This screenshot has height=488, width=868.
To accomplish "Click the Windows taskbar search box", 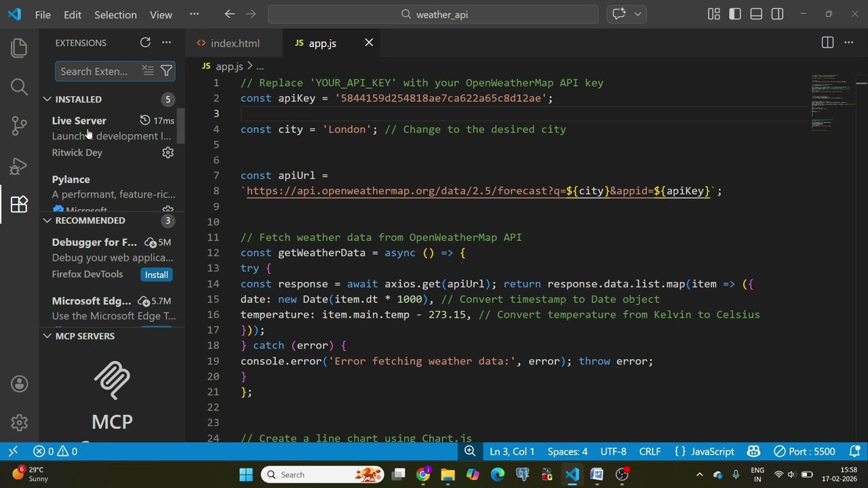I will [x=323, y=474].
